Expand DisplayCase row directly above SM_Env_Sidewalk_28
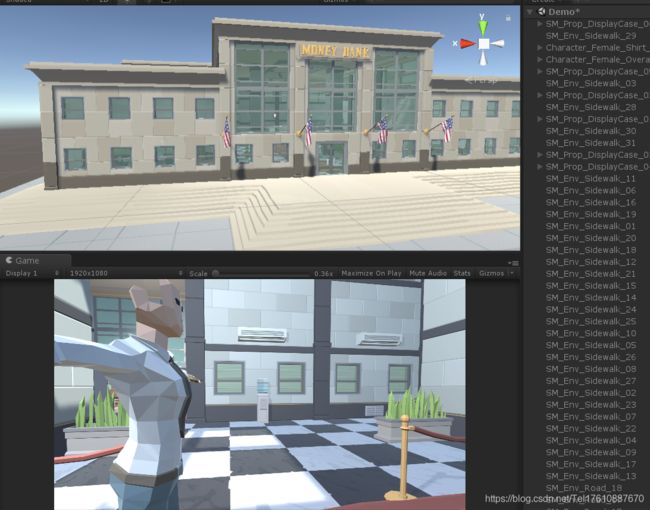Viewport: 650px width, 510px height. (540, 95)
